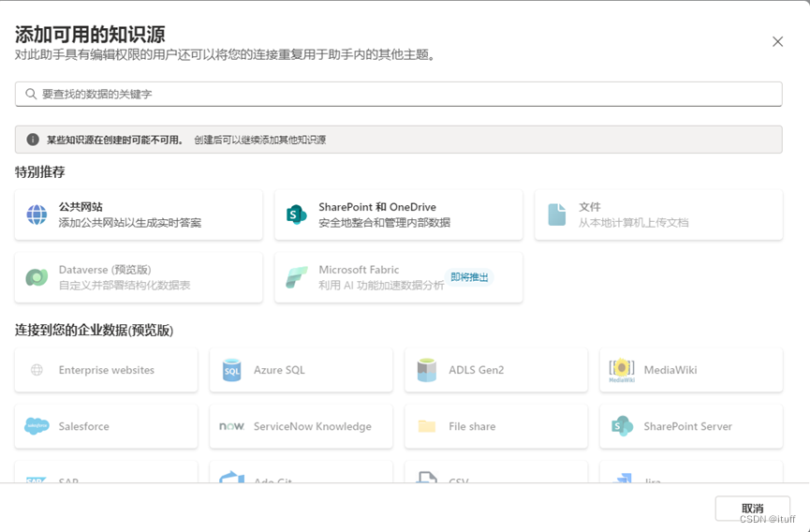Click the Salesforce cloud icon

(x=37, y=426)
